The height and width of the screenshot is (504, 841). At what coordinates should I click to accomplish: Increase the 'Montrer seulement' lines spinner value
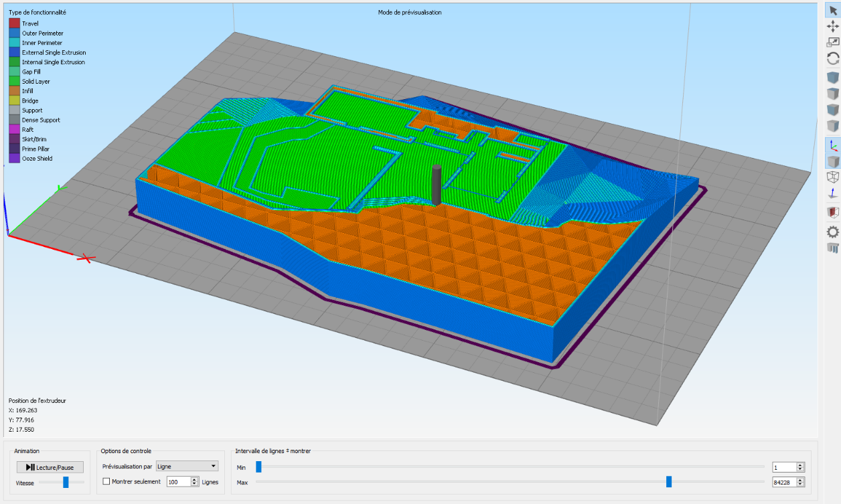coord(195,479)
